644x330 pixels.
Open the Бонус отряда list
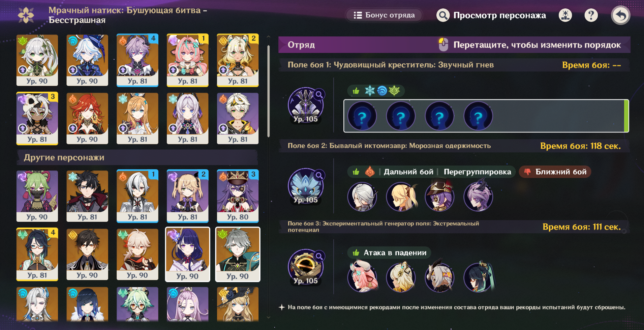(384, 15)
